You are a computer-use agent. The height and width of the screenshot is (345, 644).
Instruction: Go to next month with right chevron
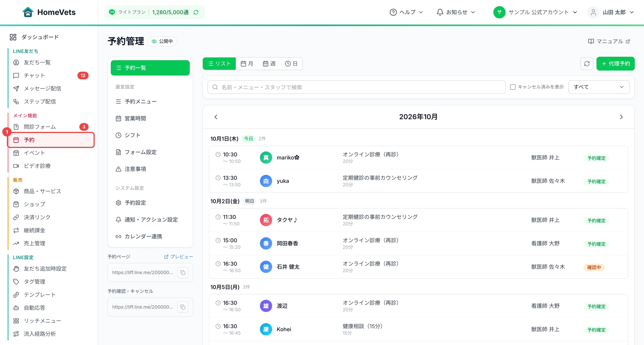coord(621,117)
